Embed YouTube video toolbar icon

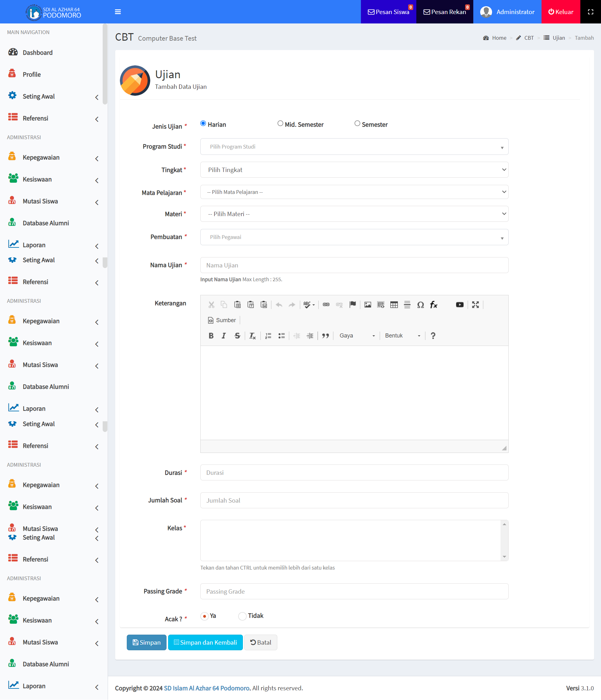(x=460, y=305)
